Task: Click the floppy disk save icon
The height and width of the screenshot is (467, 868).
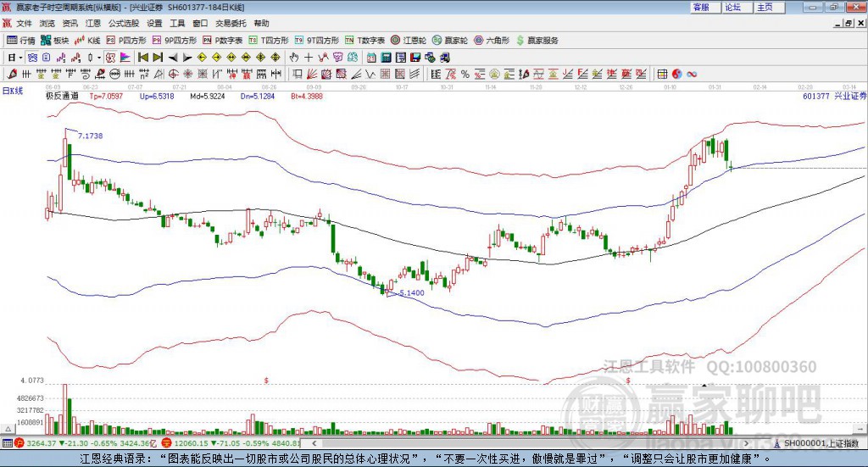Action: point(415,58)
